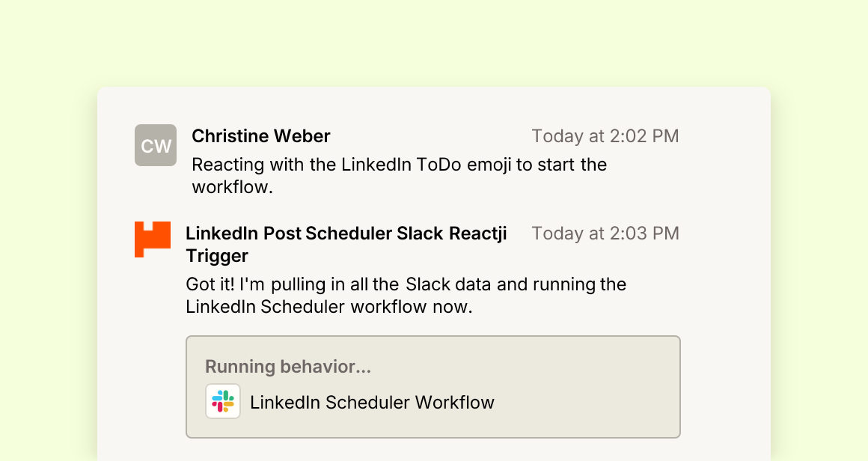Click the CW avatar of Christine Weber

coord(156,145)
